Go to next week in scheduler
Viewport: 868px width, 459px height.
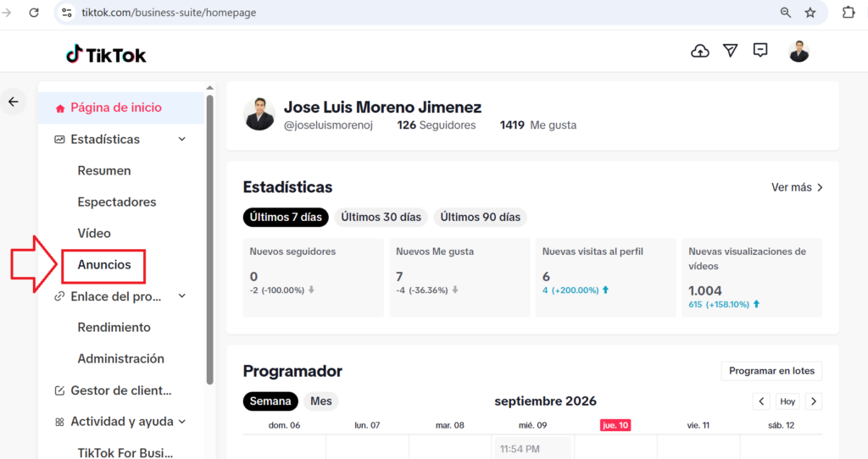(814, 401)
